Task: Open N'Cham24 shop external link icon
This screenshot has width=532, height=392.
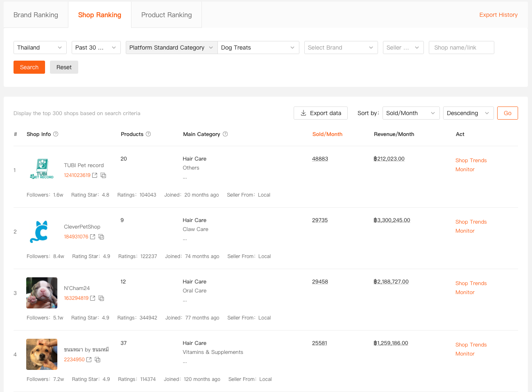Action: tap(93, 298)
